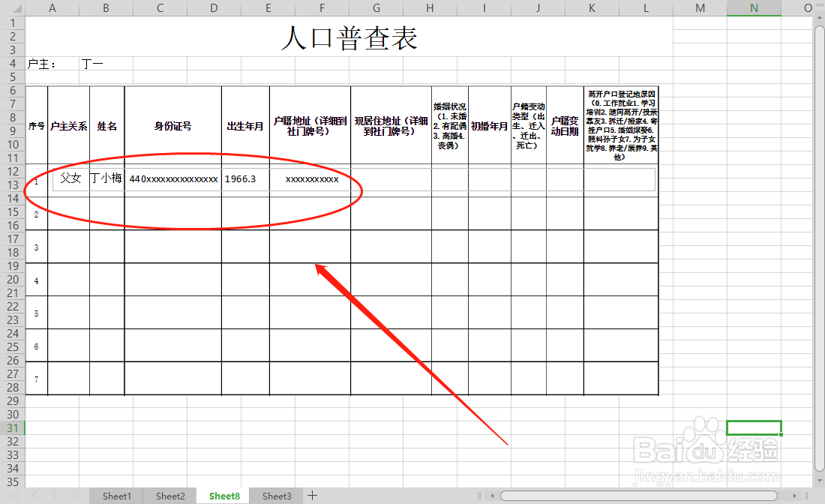825x504 pixels.
Task: Switch to the Sheet2 tab
Action: 170,496
